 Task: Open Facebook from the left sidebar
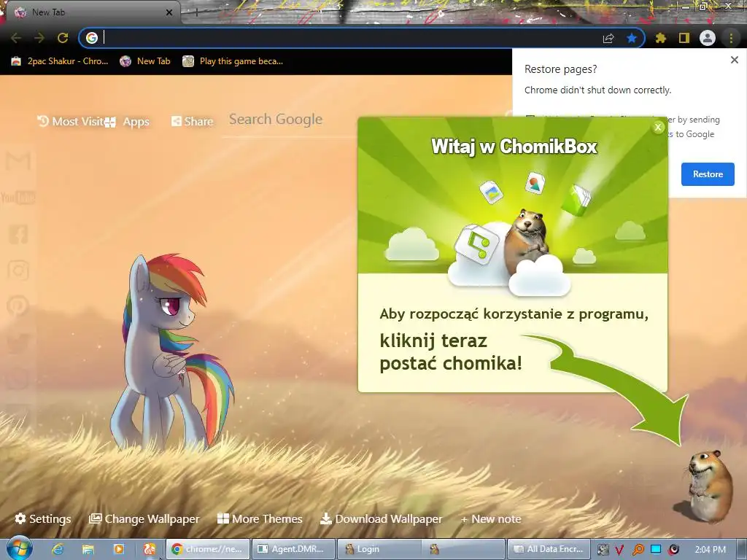click(x=18, y=234)
